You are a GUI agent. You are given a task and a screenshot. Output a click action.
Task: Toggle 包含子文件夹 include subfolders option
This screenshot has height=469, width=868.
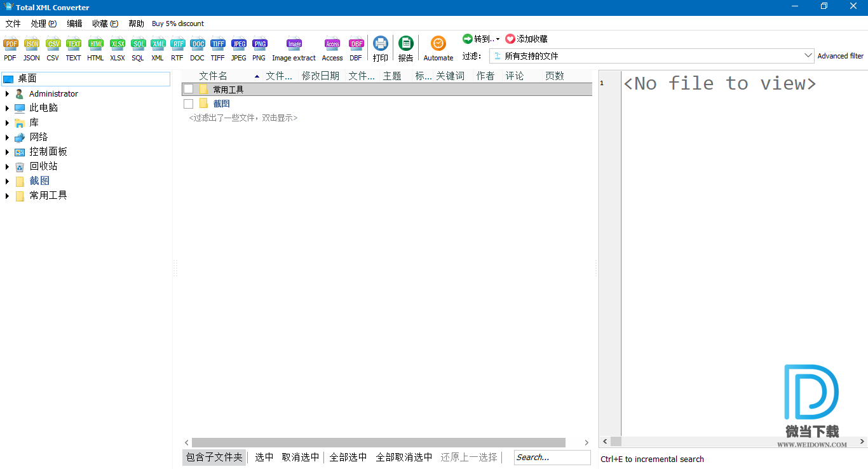(214, 457)
